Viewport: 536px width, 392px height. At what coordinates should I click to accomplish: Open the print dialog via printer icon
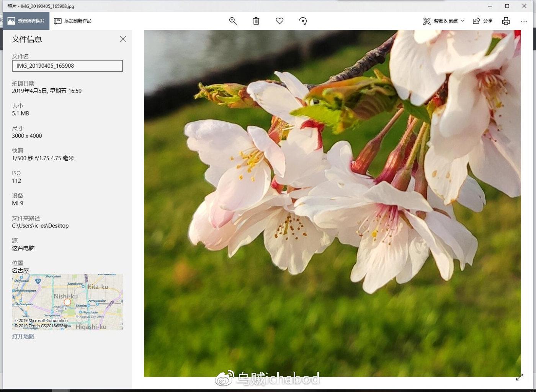pos(506,21)
